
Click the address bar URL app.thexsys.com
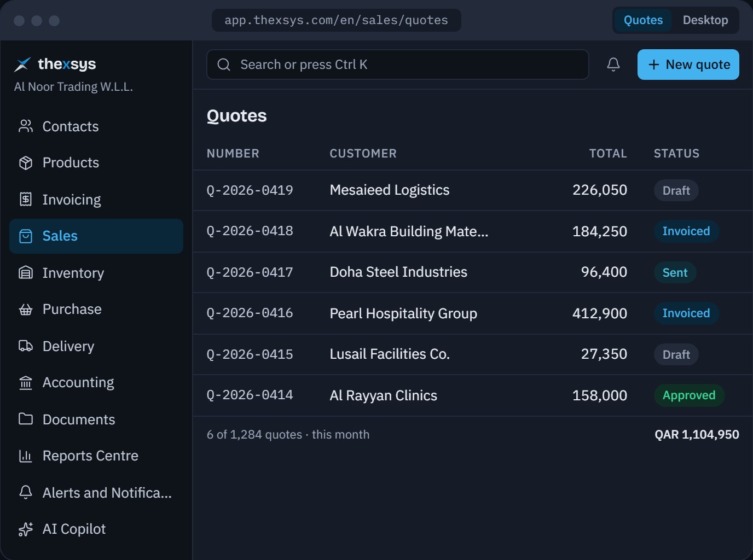point(336,20)
